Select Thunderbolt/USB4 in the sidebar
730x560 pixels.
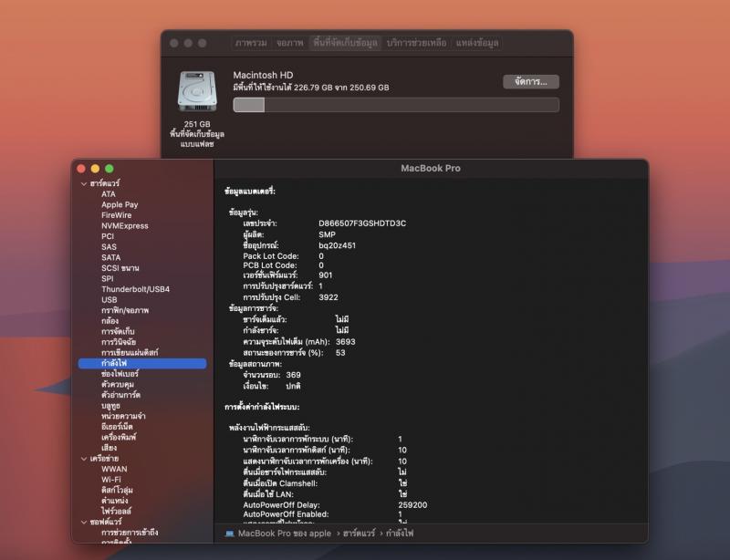click(x=135, y=289)
